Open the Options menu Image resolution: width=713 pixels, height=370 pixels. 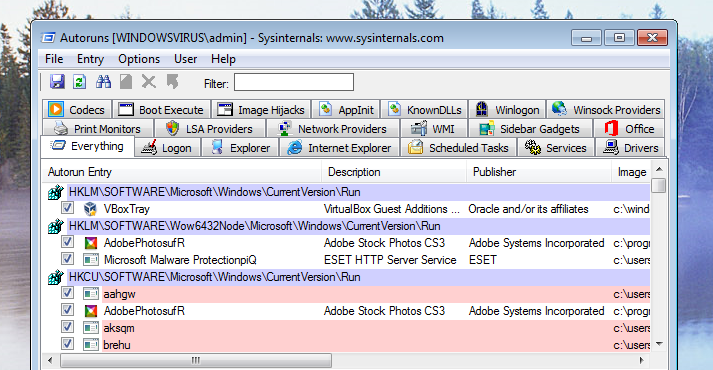point(139,59)
